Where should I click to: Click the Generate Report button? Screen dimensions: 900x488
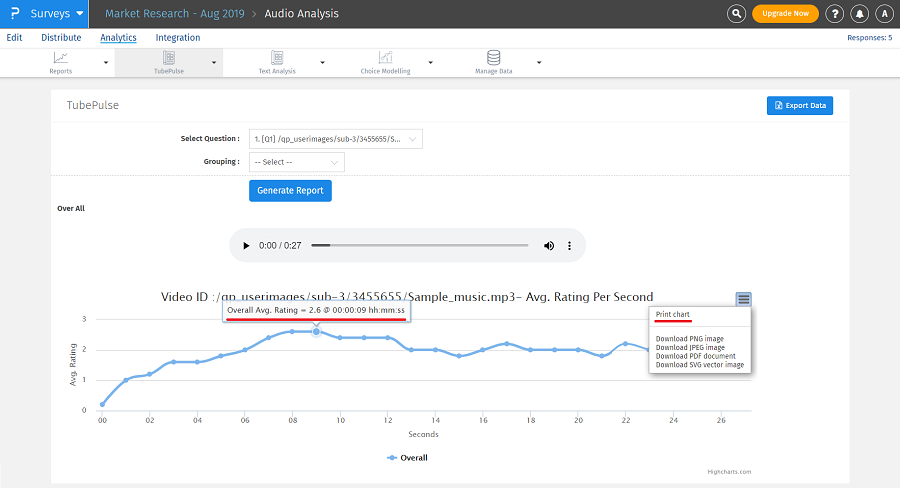point(290,190)
